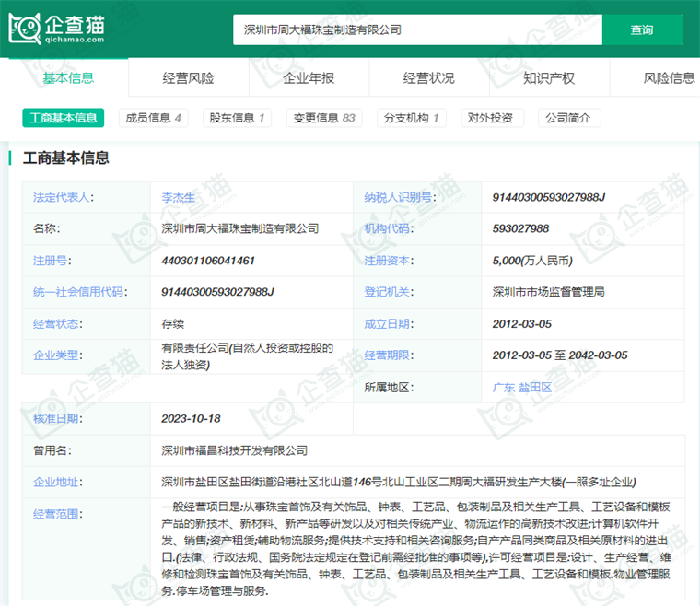Select the 成员信息 4 sub-tab
This screenshot has height=606, width=700.
[153, 118]
